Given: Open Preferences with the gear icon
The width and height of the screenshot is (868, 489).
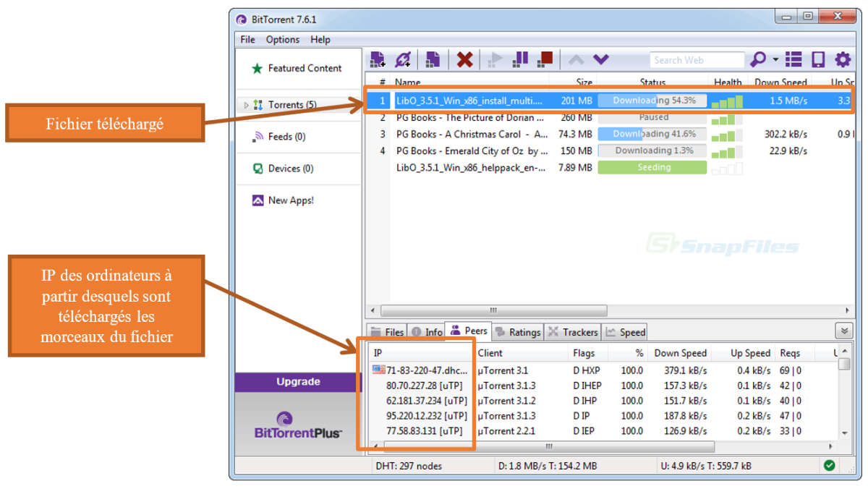Looking at the screenshot, I should point(843,60).
